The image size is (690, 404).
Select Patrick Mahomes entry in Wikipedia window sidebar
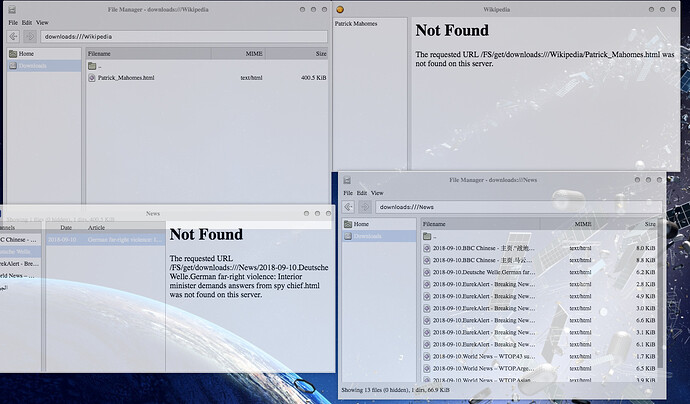click(x=356, y=24)
